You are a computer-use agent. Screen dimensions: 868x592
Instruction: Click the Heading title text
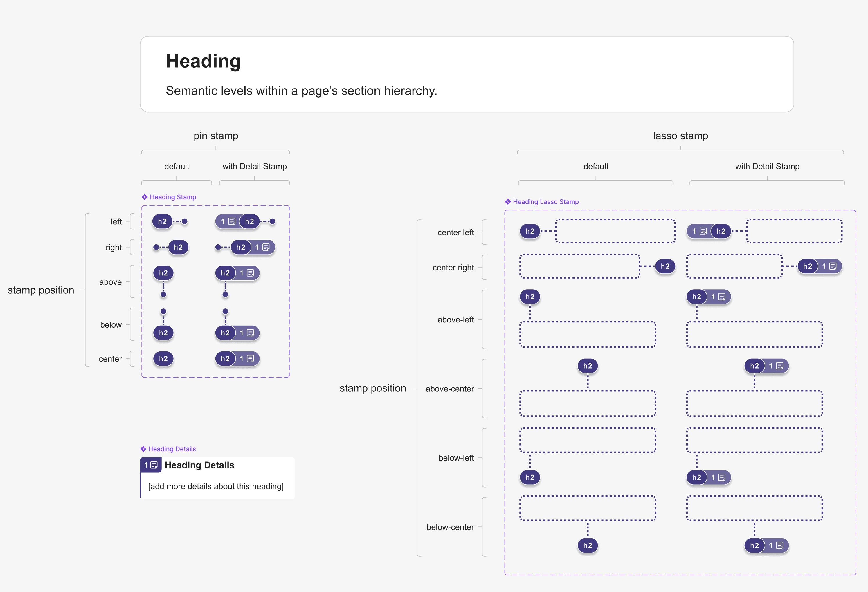tap(203, 61)
